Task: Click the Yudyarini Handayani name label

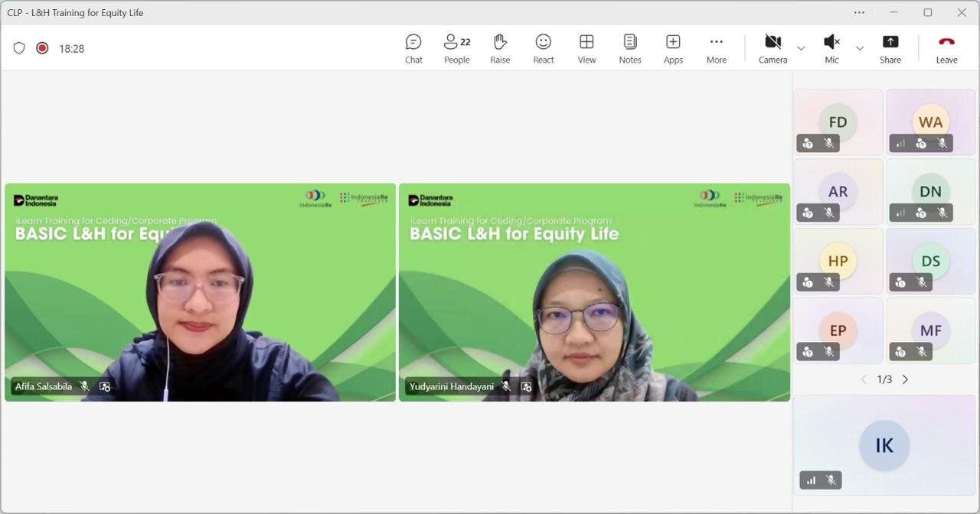Action: (x=452, y=386)
